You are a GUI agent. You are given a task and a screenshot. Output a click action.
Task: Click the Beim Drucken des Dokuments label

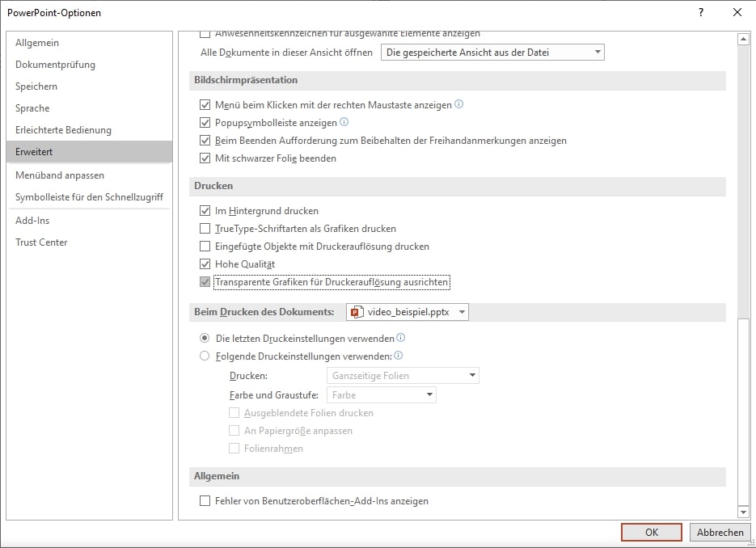(264, 312)
